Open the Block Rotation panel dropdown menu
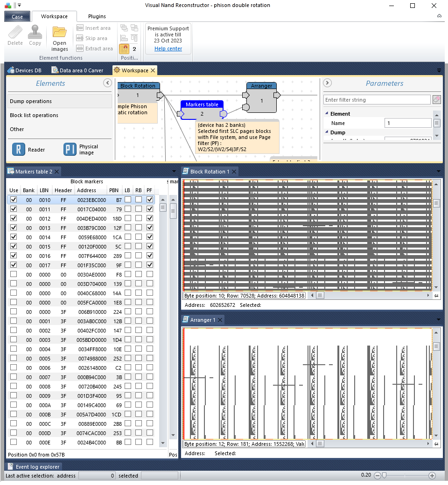The width and height of the screenshot is (448, 485). (438, 171)
